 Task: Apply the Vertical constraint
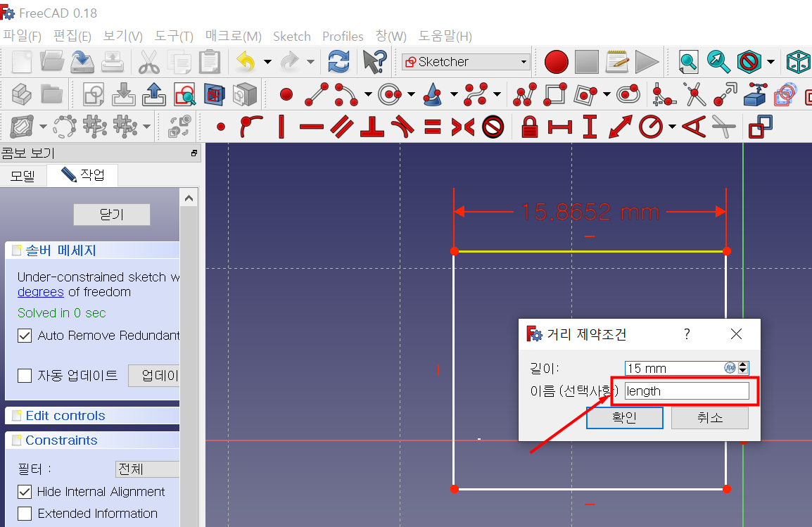pyautogui.click(x=281, y=127)
